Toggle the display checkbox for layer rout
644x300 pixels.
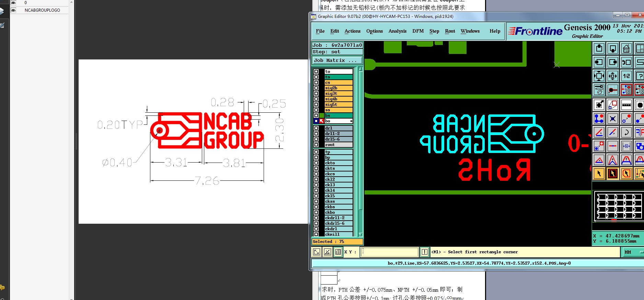pyautogui.click(x=316, y=145)
